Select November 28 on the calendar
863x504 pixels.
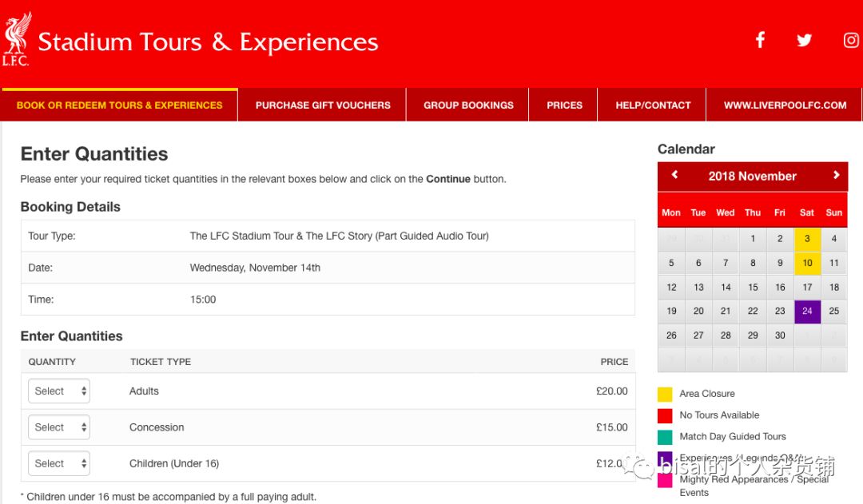[726, 335]
